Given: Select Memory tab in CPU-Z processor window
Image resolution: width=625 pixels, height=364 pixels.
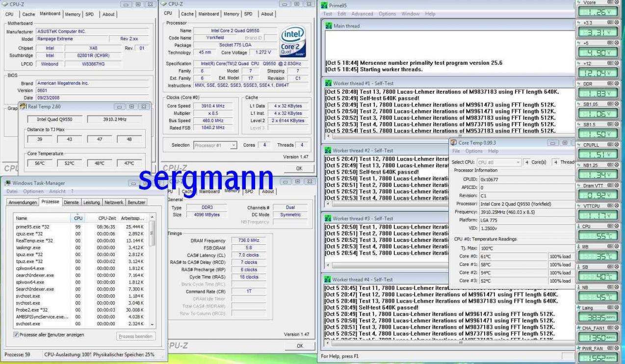Looking at the screenshot, I should click(x=232, y=14).
